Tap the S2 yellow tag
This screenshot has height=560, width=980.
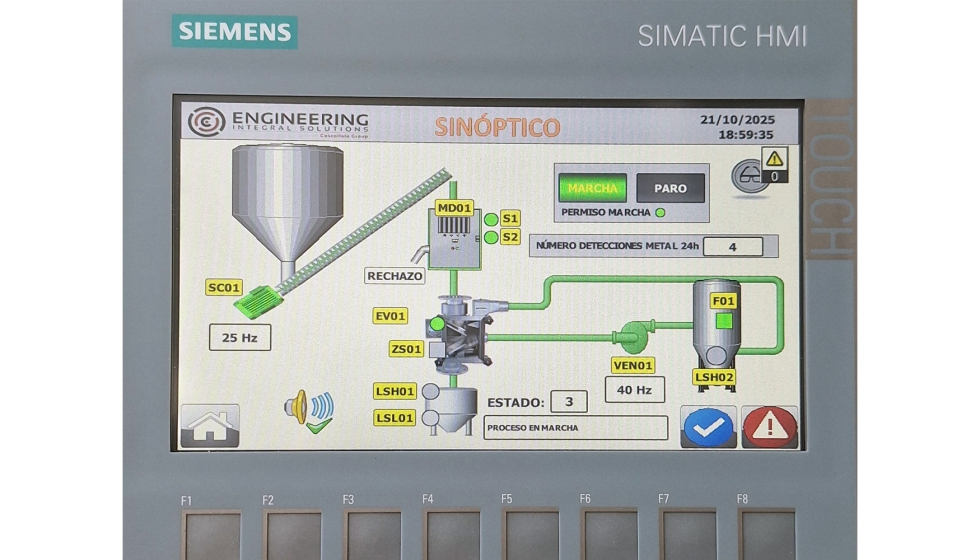click(x=510, y=237)
